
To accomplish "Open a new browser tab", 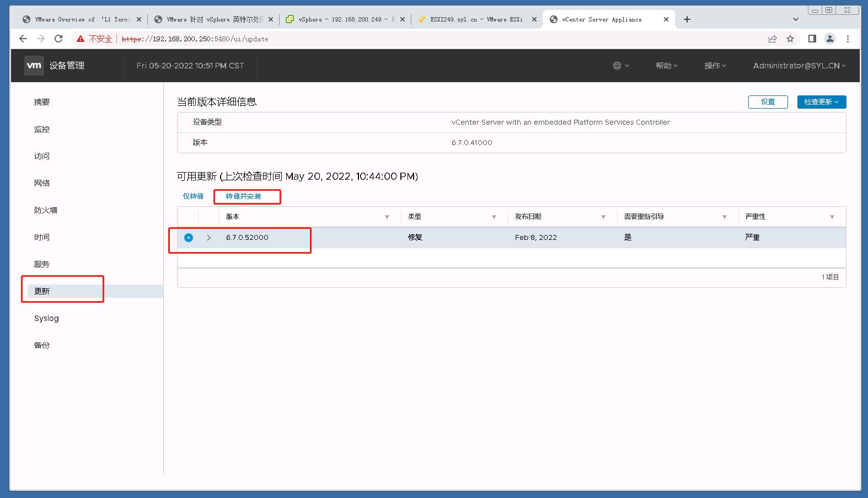I will pos(687,19).
